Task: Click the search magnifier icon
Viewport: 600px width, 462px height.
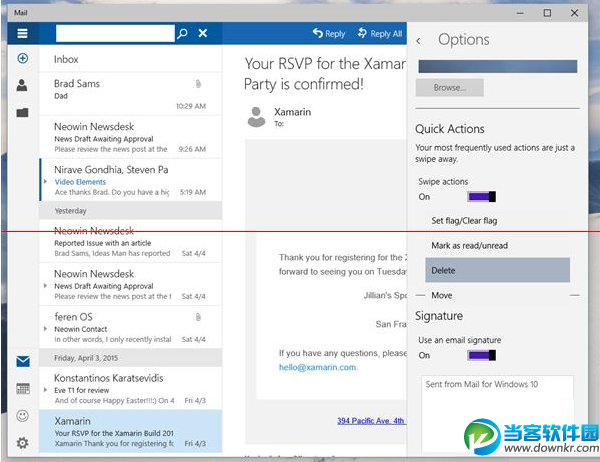Action: [183, 33]
